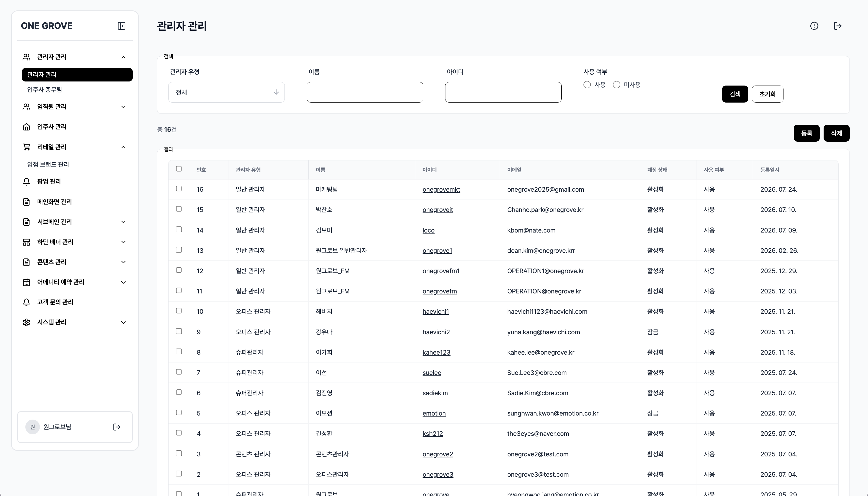The height and width of the screenshot is (496, 868).
Task: Check the row for 마케팅팀
Action: coord(179,189)
